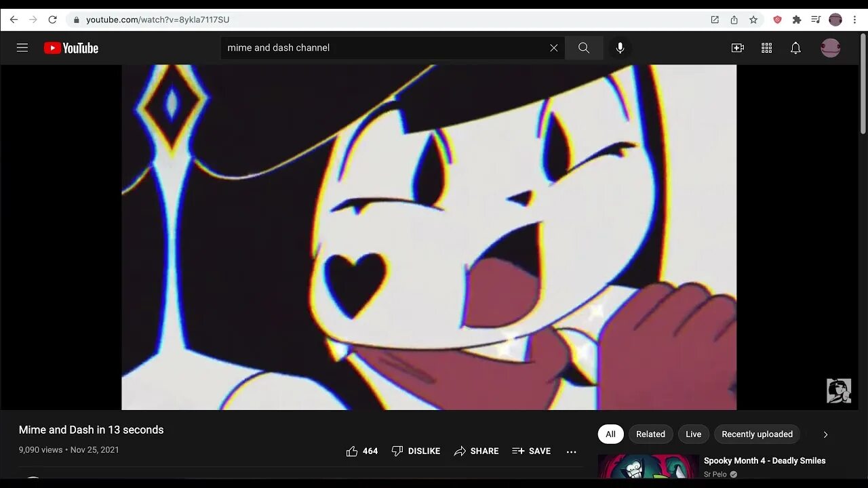Select the 'Live' filter chip
The width and height of the screenshot is (868, 488).
[x=693, y=434]
